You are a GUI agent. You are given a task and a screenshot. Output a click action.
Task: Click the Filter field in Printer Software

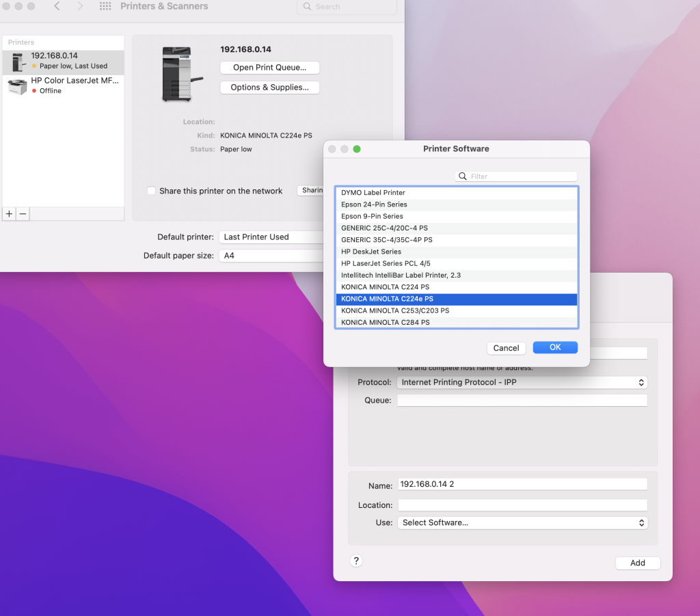click(516, 176)
